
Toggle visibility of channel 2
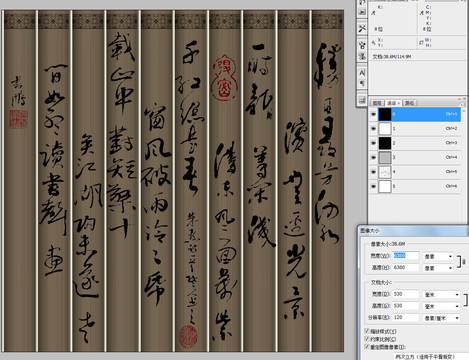[x=373, y=143]
